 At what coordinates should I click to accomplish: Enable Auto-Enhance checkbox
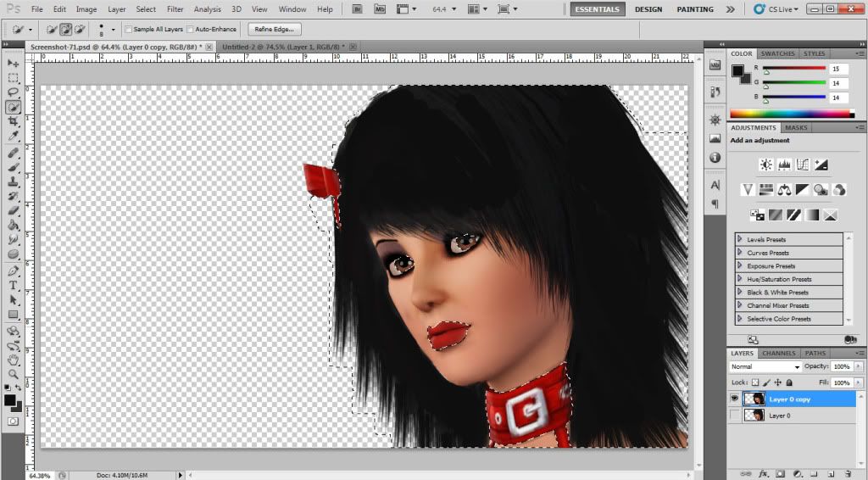pos(190,30)
